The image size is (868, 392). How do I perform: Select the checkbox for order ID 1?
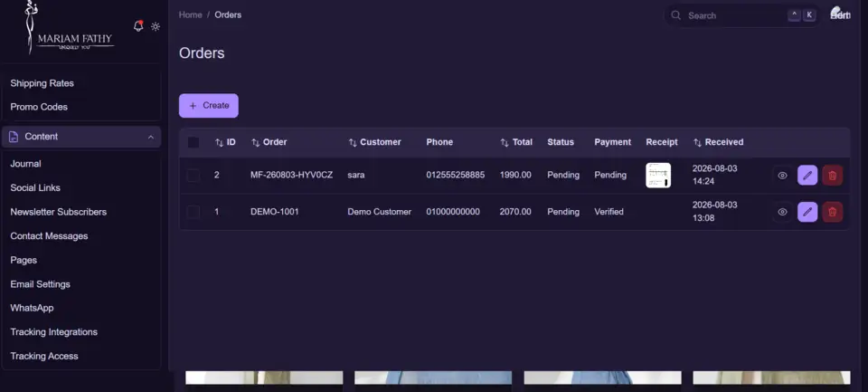pos(193,212)
